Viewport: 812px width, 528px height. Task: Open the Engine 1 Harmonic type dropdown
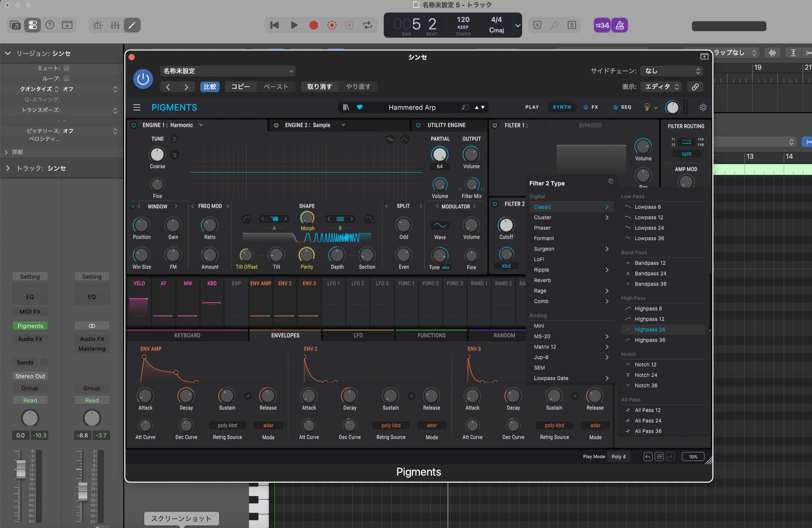click(x=201, y=125)
